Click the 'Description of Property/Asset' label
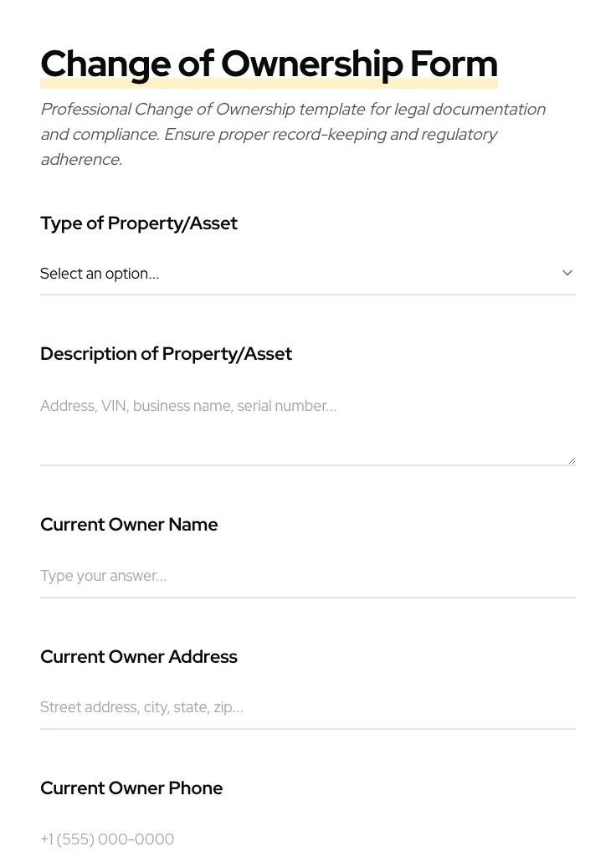Viewport: 616px width, 857px height. [x=166, y=354]
